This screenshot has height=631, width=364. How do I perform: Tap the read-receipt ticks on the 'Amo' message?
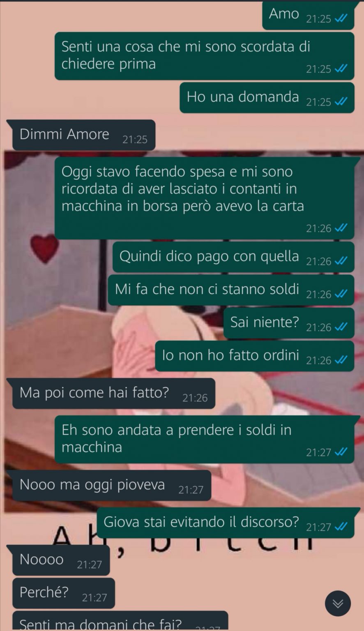click(341, 18)
